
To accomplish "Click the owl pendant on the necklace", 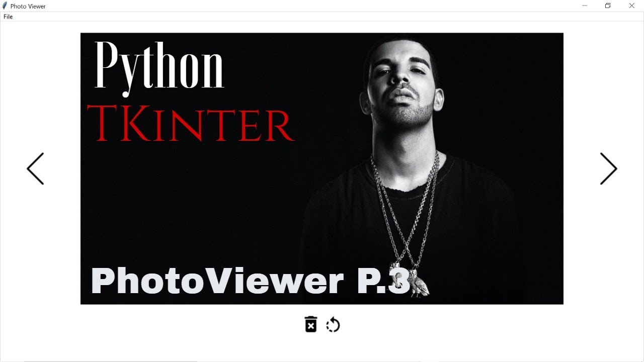I will [420, 284].
